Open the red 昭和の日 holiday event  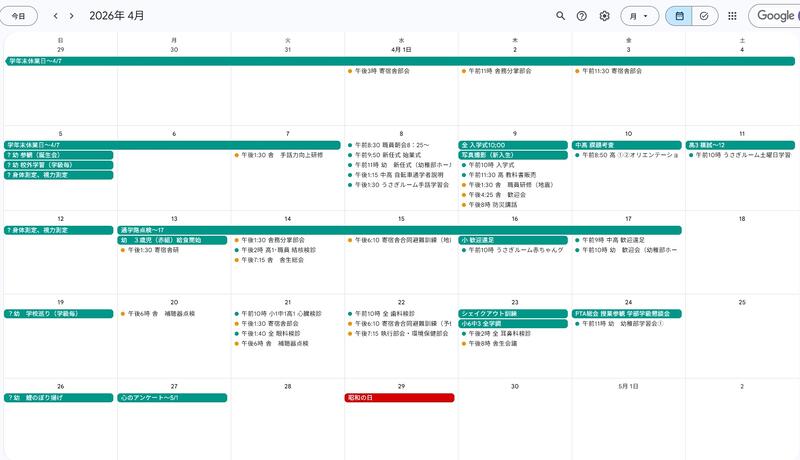pyautogui.click(x=400, y=397)
